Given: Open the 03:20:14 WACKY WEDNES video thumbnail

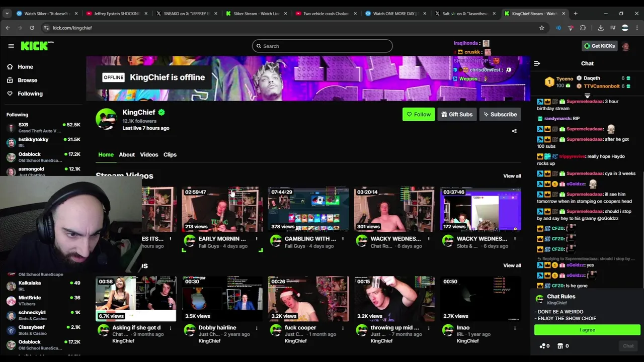Looking at the screenshot, I should coord(394,209).
